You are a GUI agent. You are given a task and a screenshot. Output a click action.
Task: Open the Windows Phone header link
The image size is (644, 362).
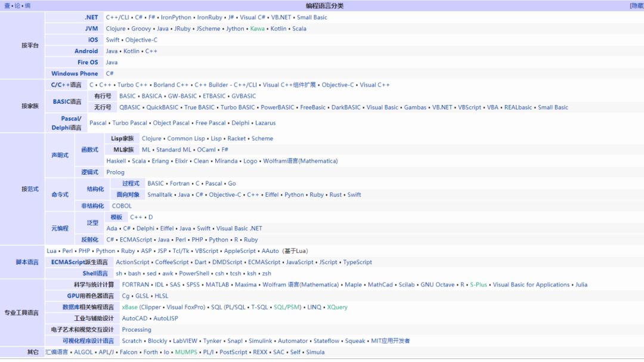point(75,73)
